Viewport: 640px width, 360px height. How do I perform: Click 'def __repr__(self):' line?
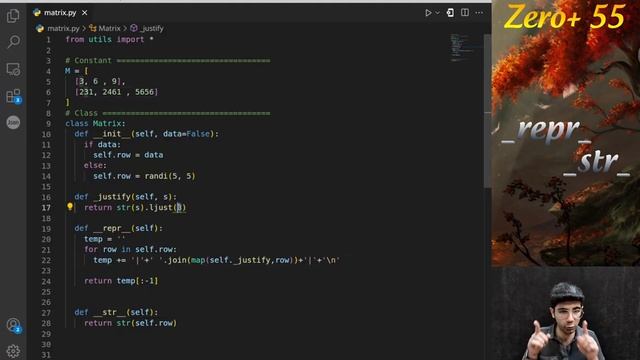click(x=118, y=228)
